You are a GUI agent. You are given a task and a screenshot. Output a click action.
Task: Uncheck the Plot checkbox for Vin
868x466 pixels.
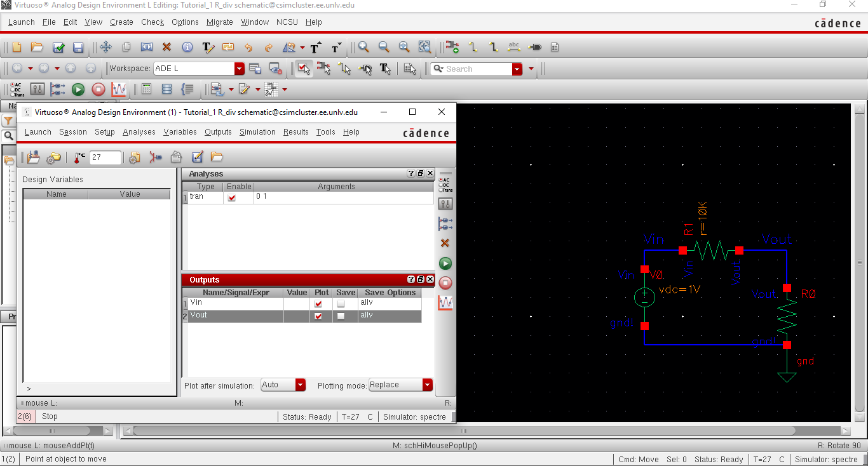pyautogui.click(x=318, y=303)
